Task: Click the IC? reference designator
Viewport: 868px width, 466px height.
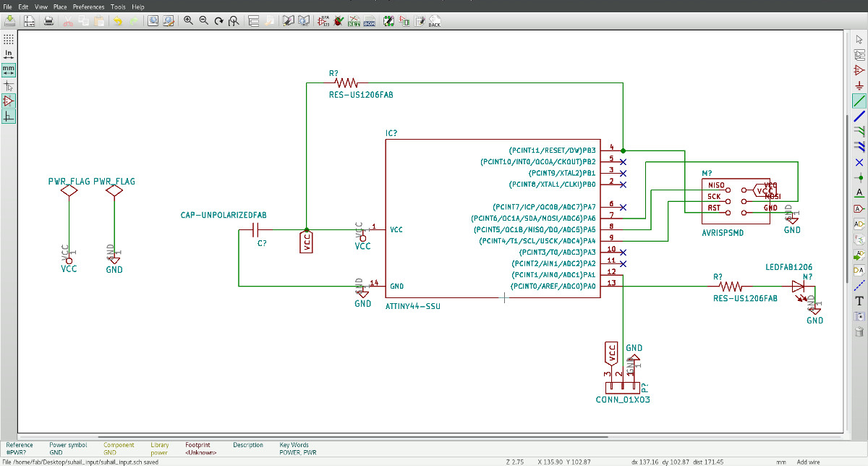Action: (391, 133)
